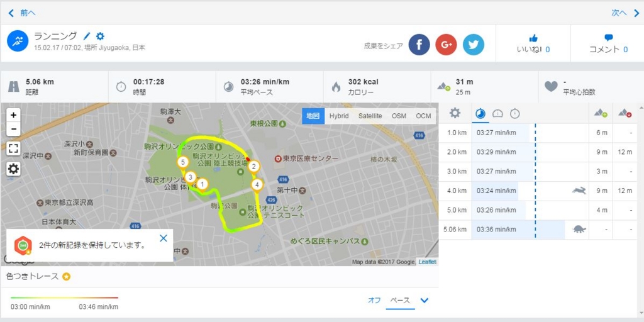The width and height of the screenshot is (644, 322).
Task: Show pace column in lap table
Action: (x=480, y=113)
